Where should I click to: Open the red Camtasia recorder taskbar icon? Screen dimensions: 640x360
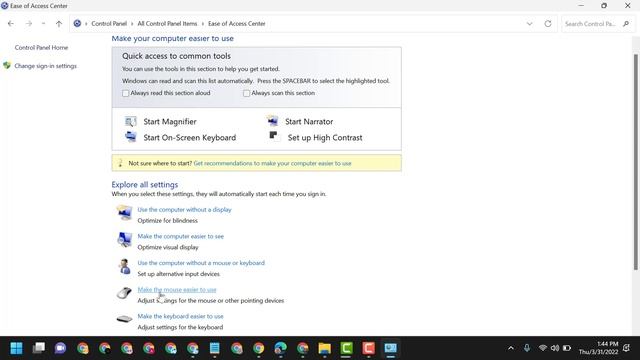tap(368, 348)
